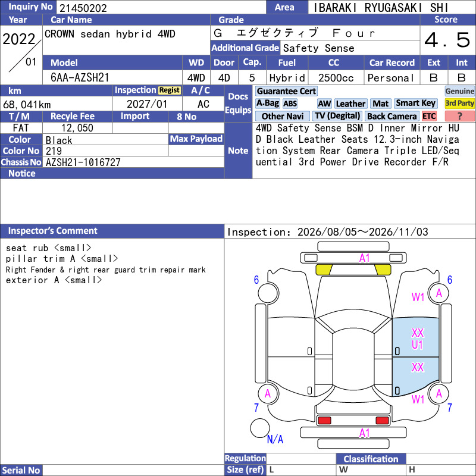Select the ABS equipment badge
Viewport: 476px width, 476px height.
click(290, 104)
